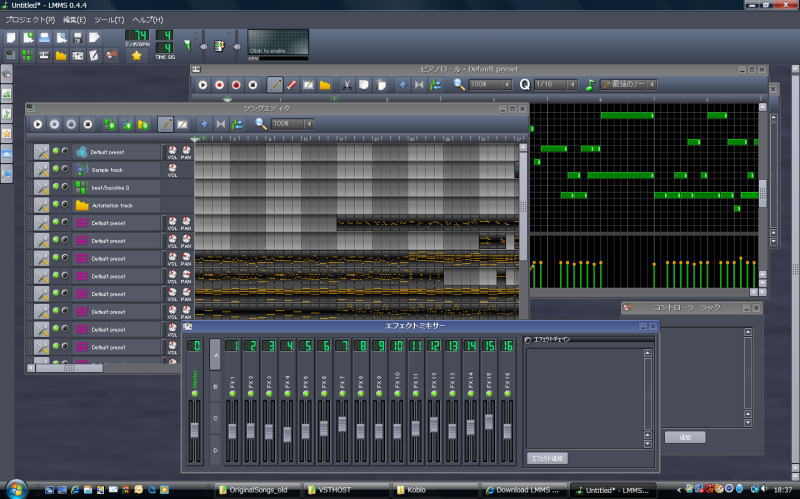
Task: Solo the Sample track
Action: [65, 168]
